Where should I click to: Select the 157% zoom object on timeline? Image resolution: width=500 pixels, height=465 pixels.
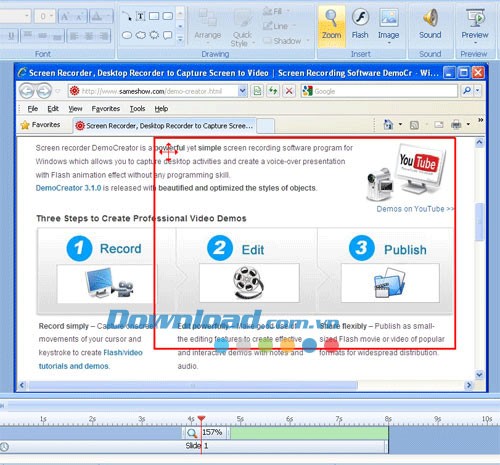[206, 432]
